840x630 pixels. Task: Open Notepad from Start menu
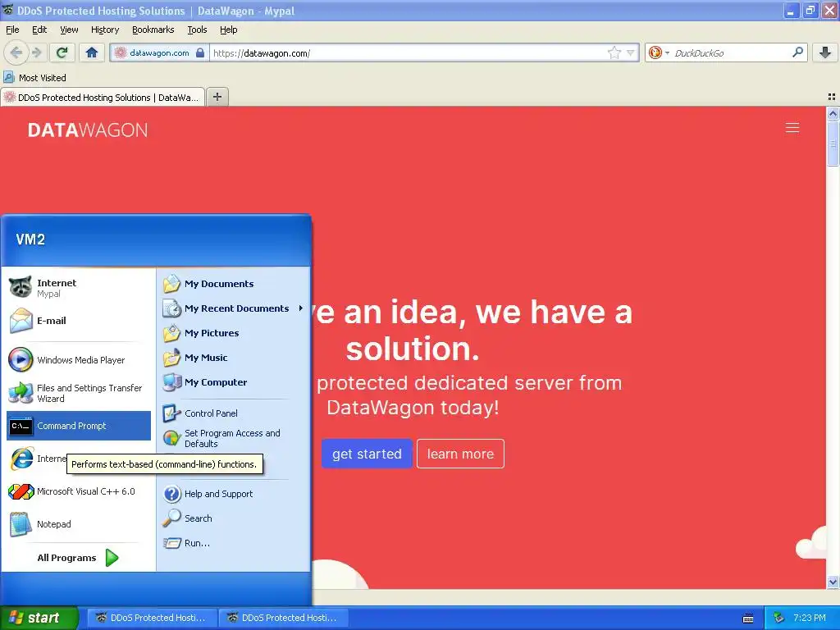click(78, 524)
